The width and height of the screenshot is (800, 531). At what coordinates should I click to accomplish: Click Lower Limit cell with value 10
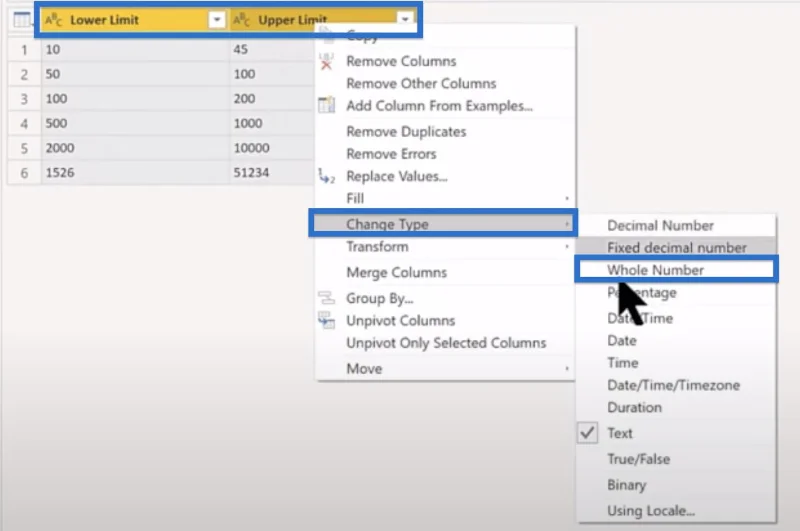[135, 49]
